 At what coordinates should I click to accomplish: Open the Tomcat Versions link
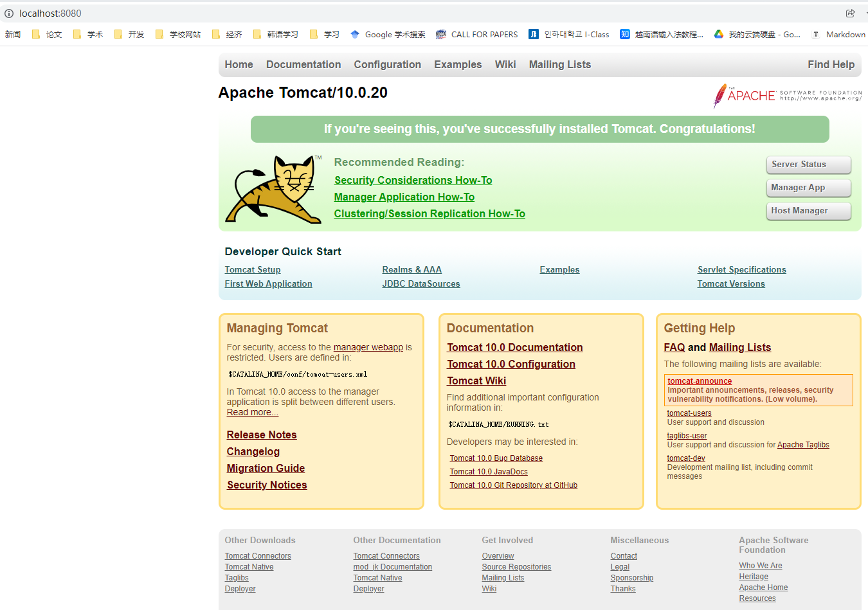coord(731,284)
